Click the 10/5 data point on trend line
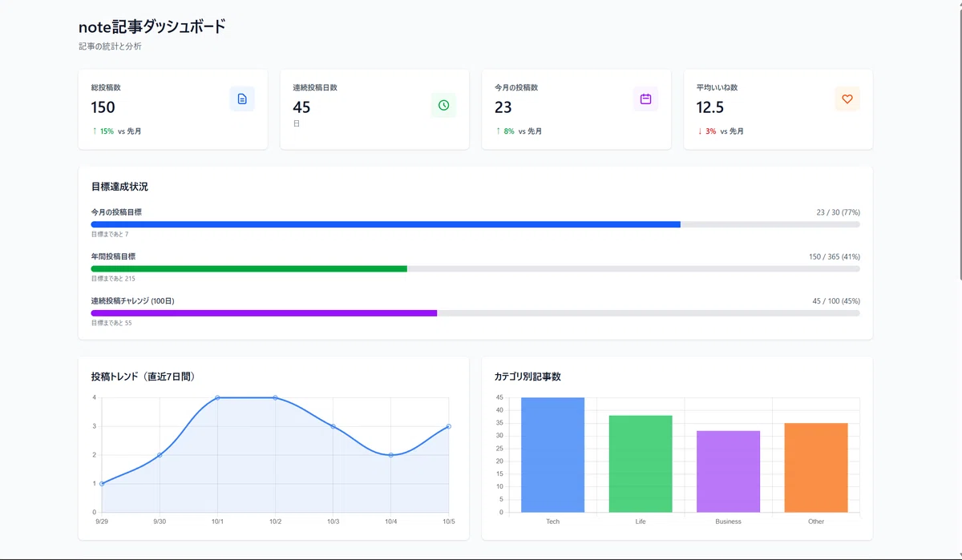 click(x=448, y=426)
